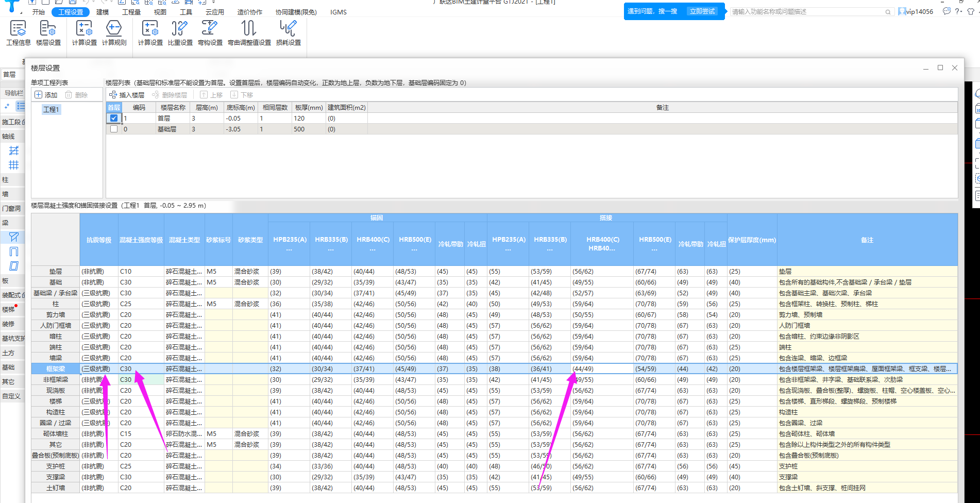980x503 pixels.
Task: Open 比重设置 tool
Action: click(180, 33)
